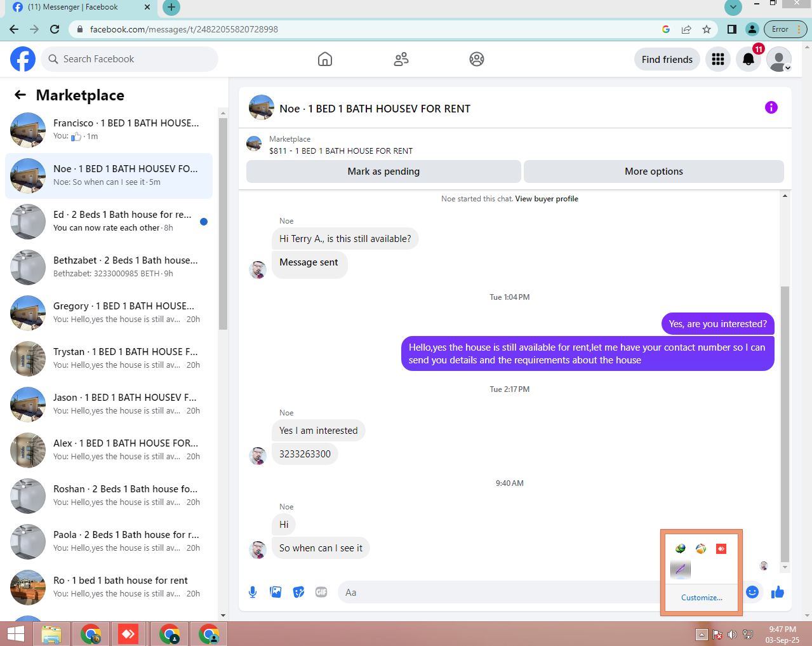812x646 pixels.
Task: Bookmark this page with star icon
Action: [x=707, y=29]
